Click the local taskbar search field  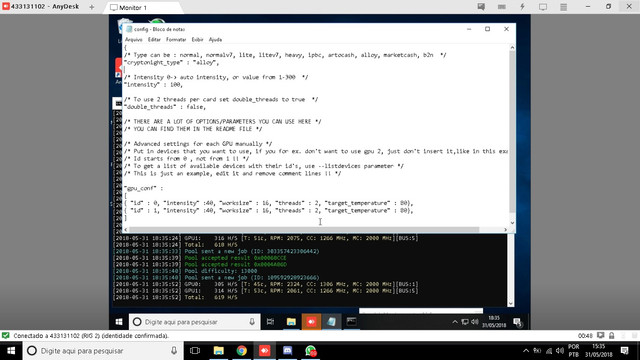102,351
